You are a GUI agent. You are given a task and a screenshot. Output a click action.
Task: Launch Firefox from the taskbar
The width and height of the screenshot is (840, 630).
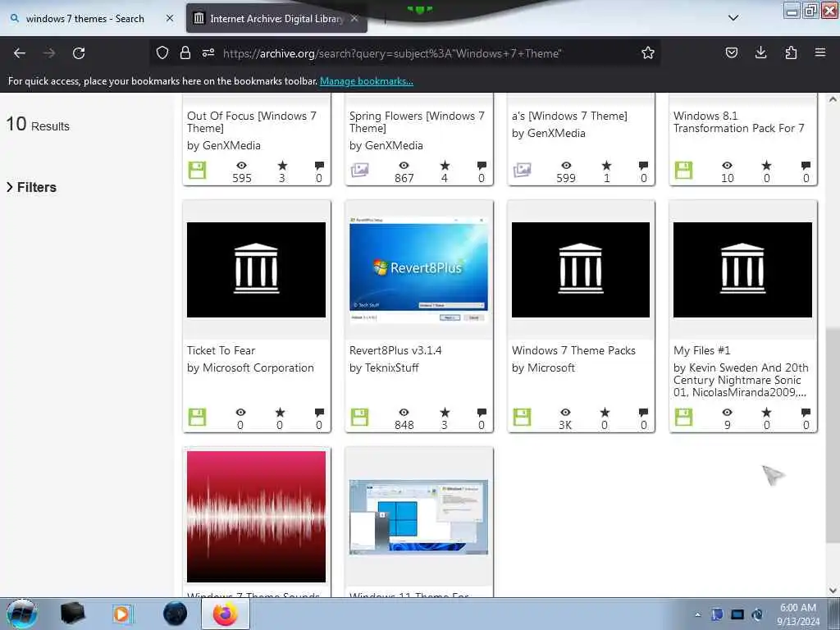pyautogui.click(x=226, y=614)
